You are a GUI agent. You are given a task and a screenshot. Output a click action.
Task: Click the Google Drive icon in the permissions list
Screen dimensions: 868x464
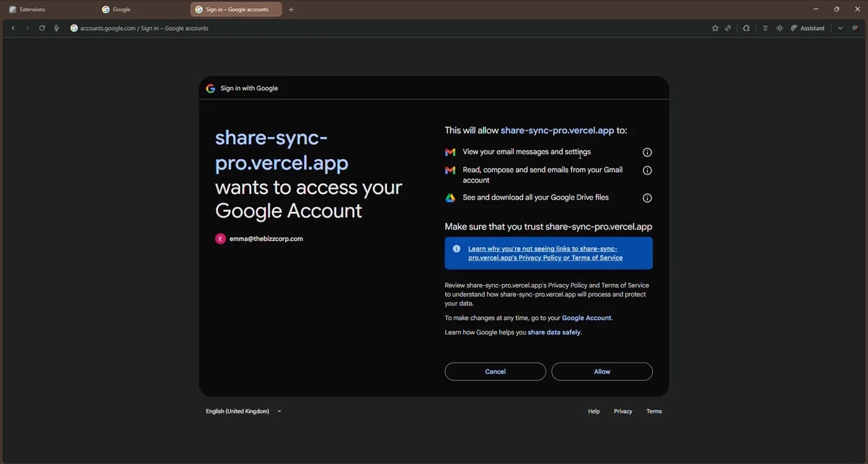pos(449,198)
